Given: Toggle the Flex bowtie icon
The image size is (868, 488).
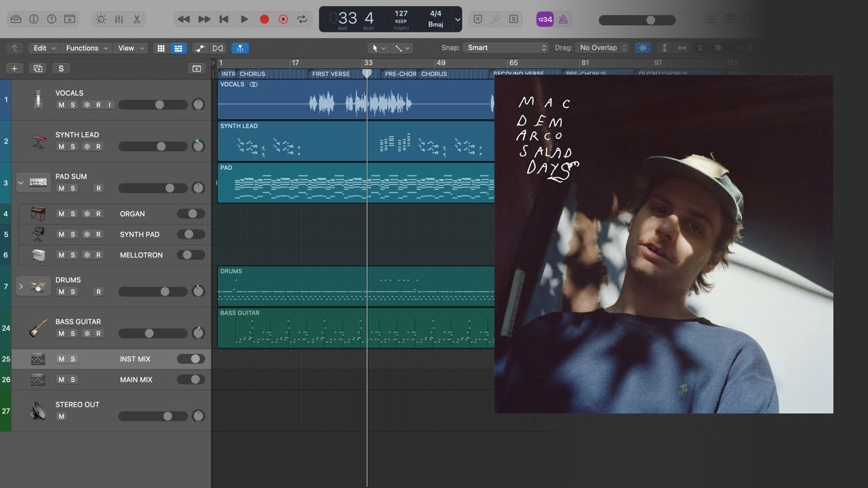Looking at the screenshot, I should coord(218,48).
